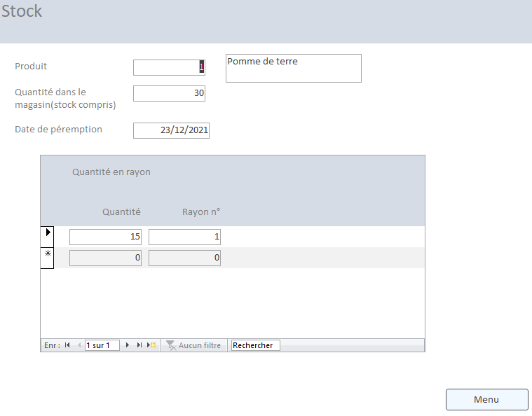
Task: Go to previous record in navigation bar
Action: click(x=79, y=345)
